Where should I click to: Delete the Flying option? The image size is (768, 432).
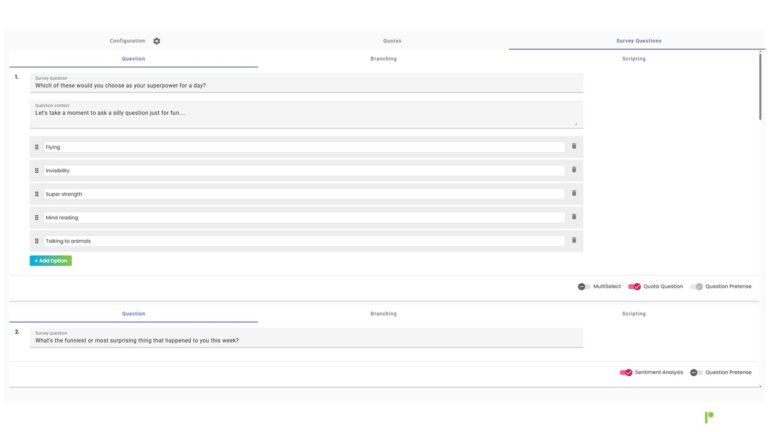pyautogui.click(x=574, y=147)
